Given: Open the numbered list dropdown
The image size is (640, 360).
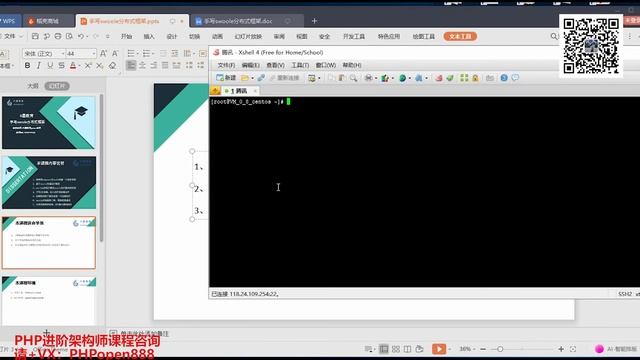Looking at the screenshot, I should [x=153, y=53].
